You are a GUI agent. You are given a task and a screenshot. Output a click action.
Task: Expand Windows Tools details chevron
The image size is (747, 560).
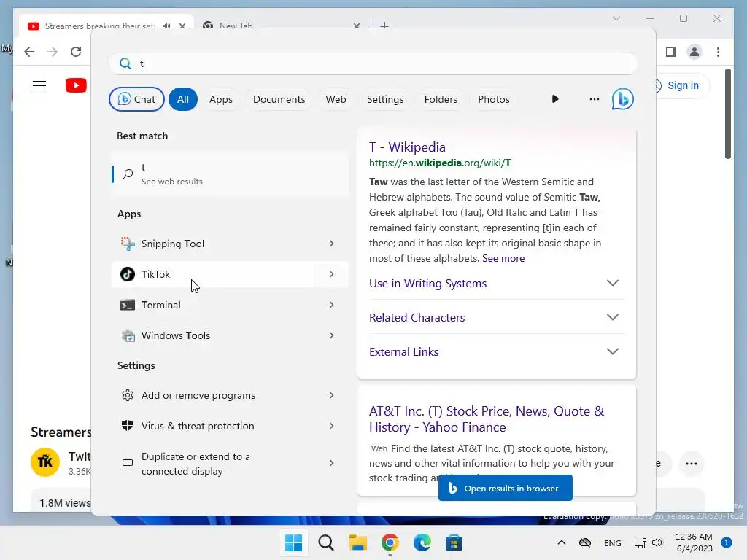(332, 335)
